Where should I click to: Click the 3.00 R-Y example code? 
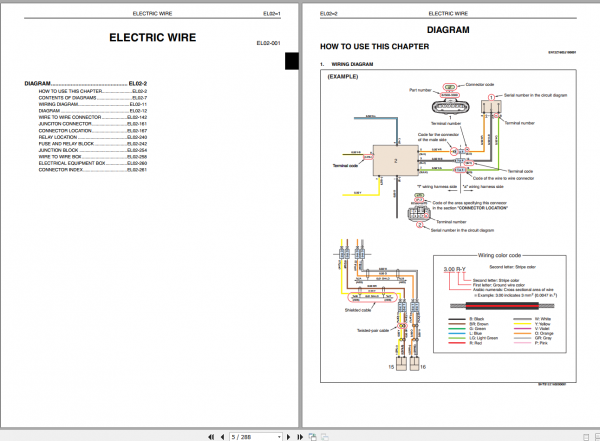coord(455,270)
